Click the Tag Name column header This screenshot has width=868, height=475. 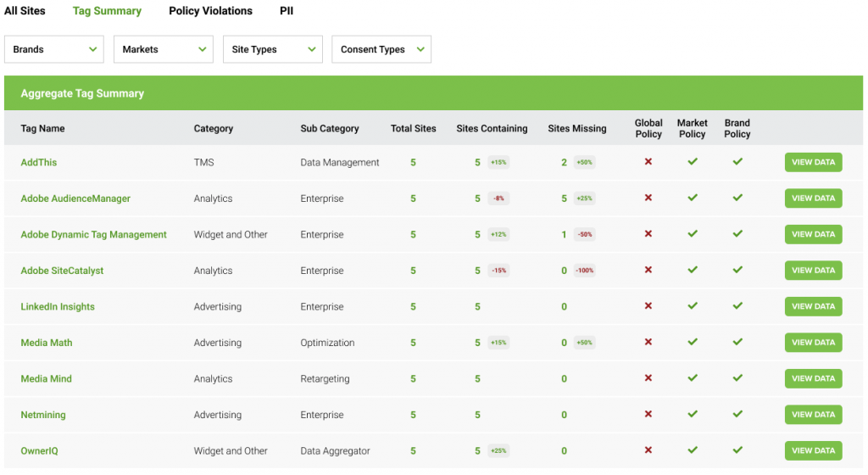click(x=42, y=128)
